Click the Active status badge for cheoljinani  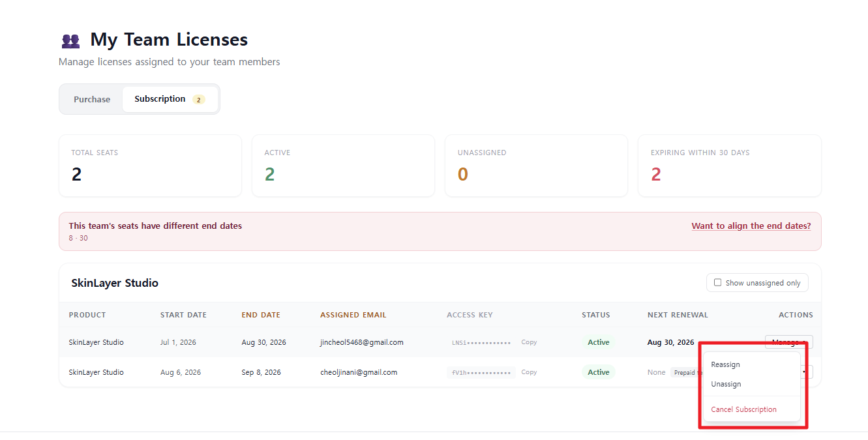click(598, 372)
